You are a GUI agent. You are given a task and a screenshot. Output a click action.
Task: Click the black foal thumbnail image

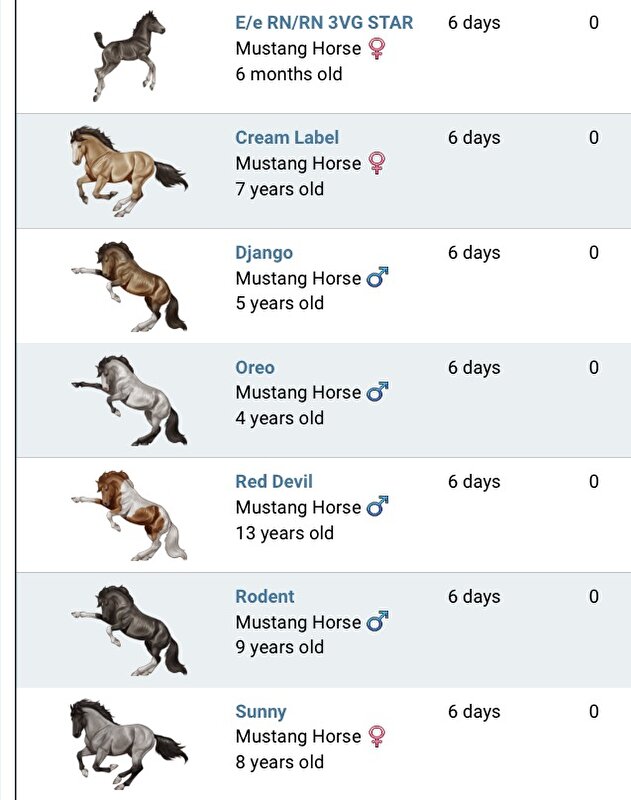(x=129, y=56)
